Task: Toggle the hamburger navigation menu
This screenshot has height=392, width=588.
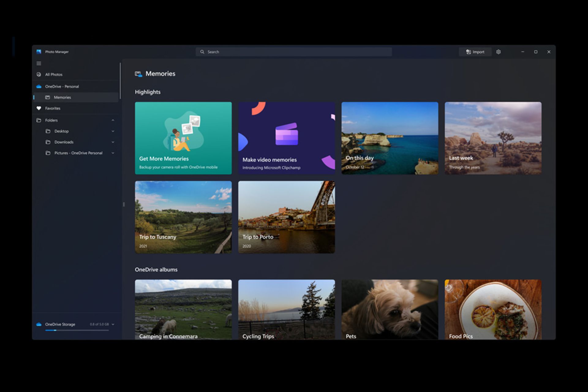Action: pyautogui.click(x=39, y=63)
